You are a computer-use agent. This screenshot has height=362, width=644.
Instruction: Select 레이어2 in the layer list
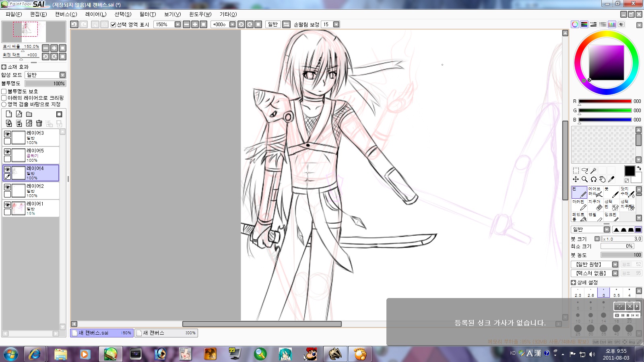(31, 191)
